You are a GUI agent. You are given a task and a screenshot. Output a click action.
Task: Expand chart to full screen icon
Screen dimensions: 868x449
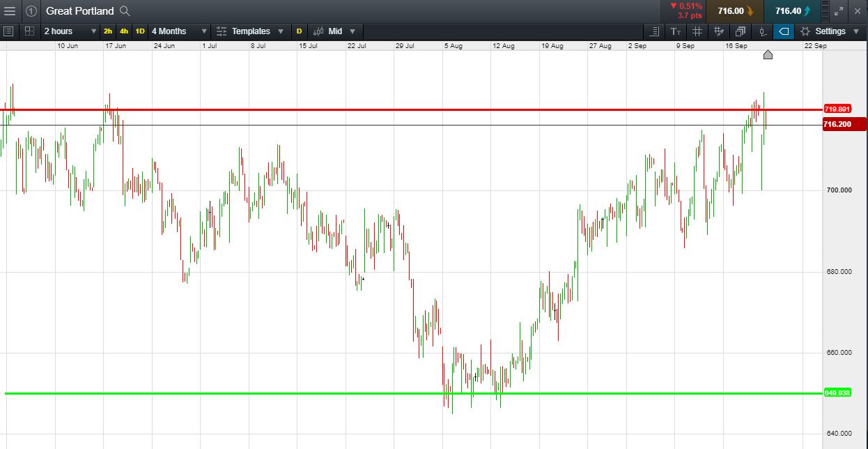coord(839,11)
